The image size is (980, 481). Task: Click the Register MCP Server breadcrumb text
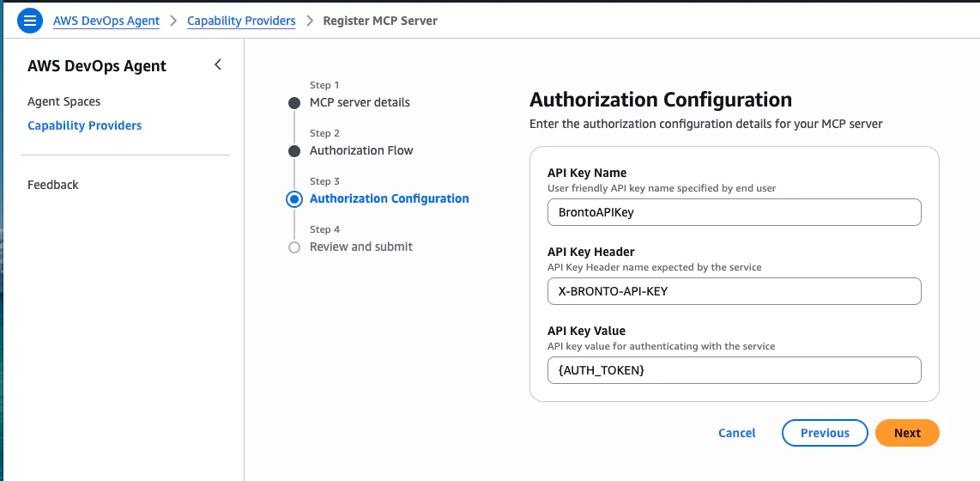[x=380, y=21]
